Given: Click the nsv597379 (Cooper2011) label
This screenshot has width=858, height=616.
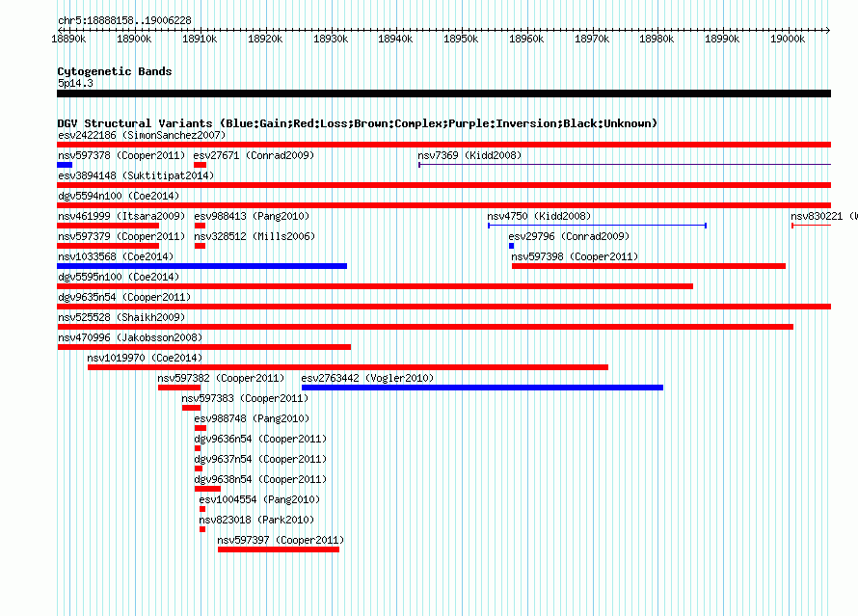Looking at the screenshot, I should 121,236.
